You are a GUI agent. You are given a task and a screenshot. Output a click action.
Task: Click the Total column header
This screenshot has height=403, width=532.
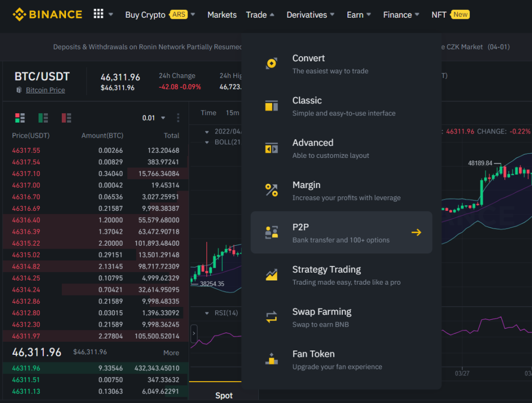[171, 136]
